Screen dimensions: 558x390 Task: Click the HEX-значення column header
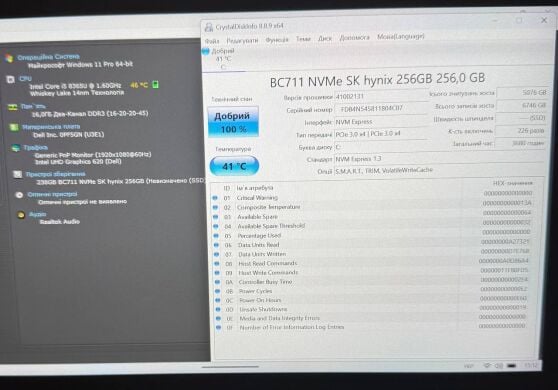coord(513,183)
